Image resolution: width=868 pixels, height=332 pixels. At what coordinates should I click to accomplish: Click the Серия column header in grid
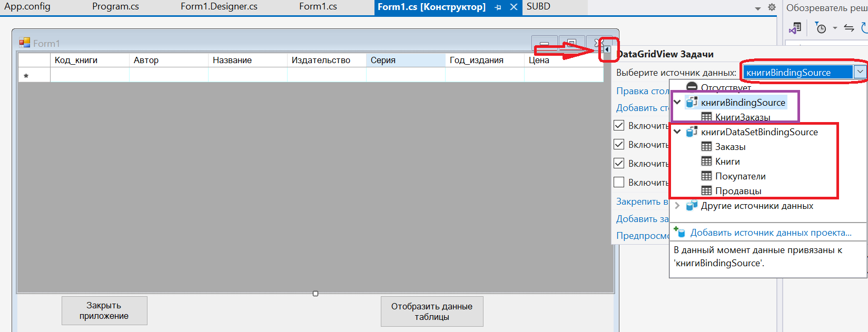point(406,60)
